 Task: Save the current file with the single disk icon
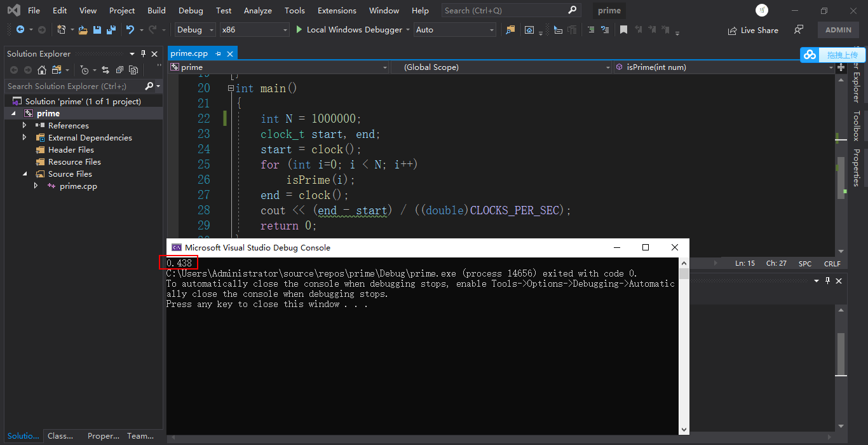(97, 30)
